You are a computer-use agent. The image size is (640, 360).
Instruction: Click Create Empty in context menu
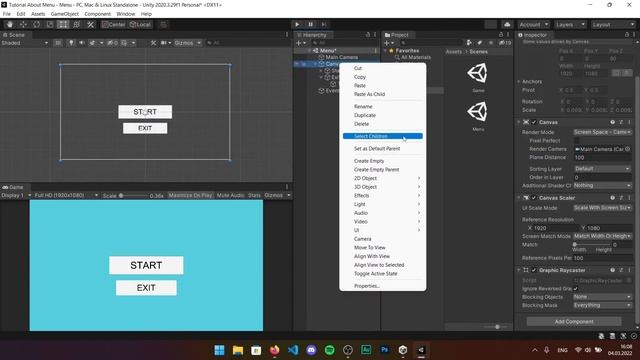(x=369, y=161)
